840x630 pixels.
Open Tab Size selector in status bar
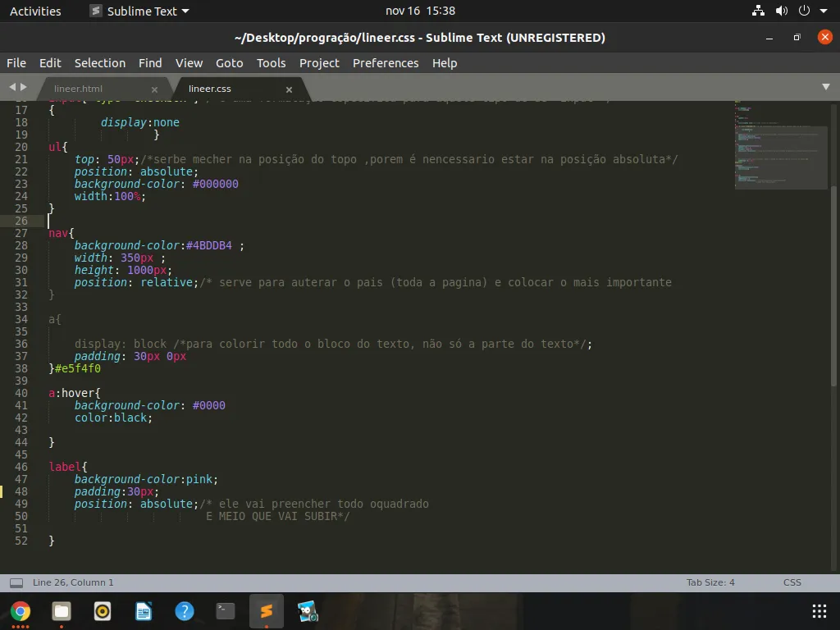(710, 582)
